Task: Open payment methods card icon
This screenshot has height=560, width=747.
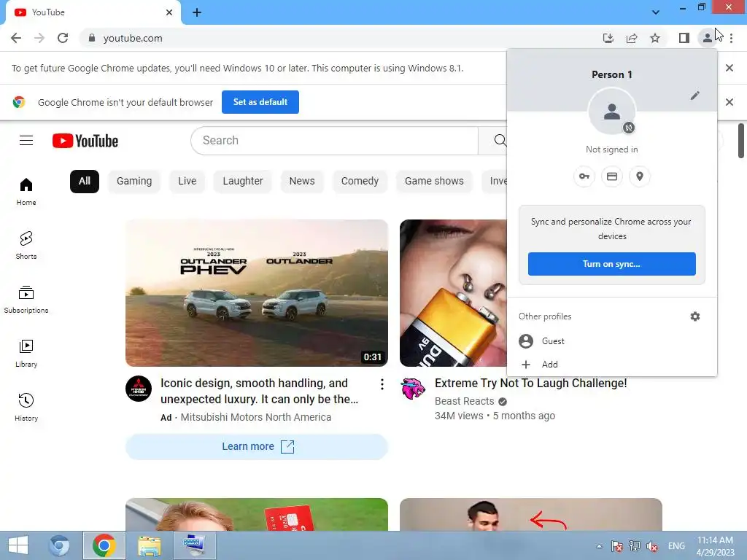Action: pos(612,176)
